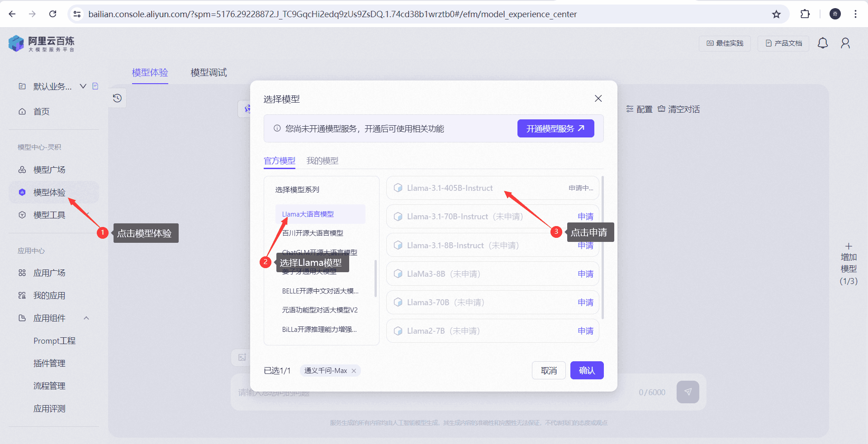The height and width of the screenshot is (444, 868).
Task: Open 插件管理 in the sidebar
Action: [49, 363]
